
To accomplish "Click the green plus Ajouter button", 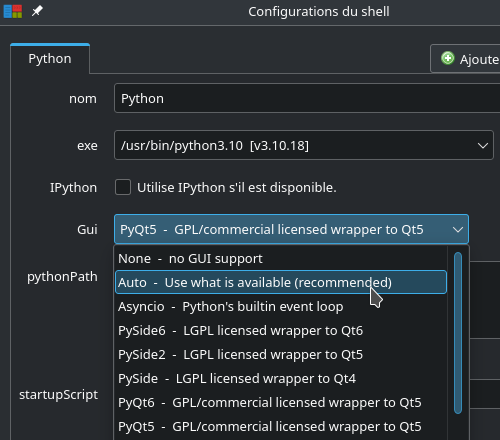I will tap(466, 59).
